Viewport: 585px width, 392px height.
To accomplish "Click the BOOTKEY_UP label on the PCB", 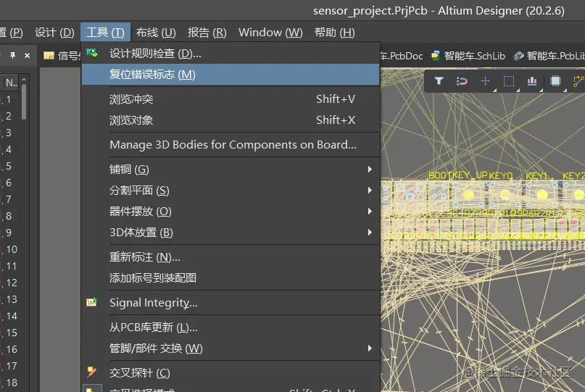I will [457, 175].
